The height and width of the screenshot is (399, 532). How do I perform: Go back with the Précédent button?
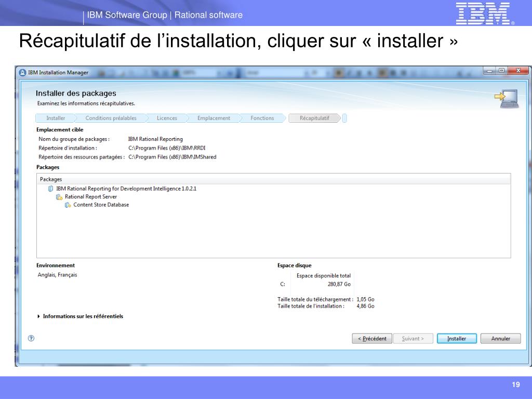372,338
